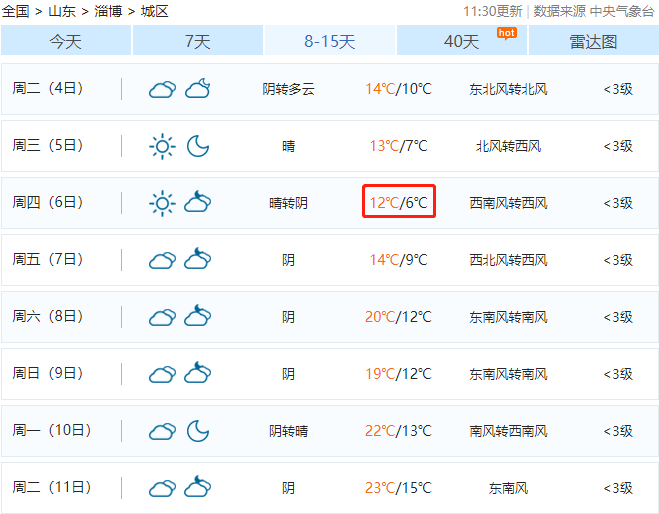The height and width of the screenshot is (514, 659).
Task: Click the 东北风转北风 wind text
Action: pyautogui.click(x=509, y=89)
